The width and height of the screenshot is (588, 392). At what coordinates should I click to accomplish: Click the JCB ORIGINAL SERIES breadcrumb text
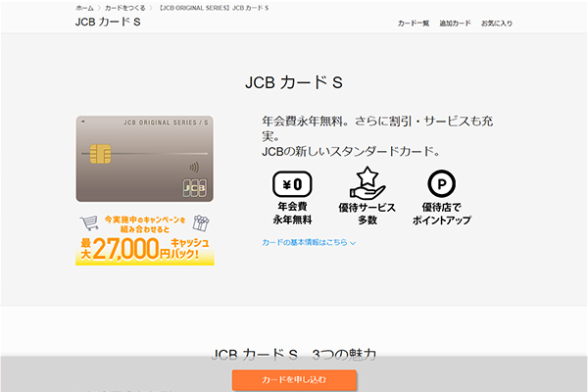(x=214, y=8)
